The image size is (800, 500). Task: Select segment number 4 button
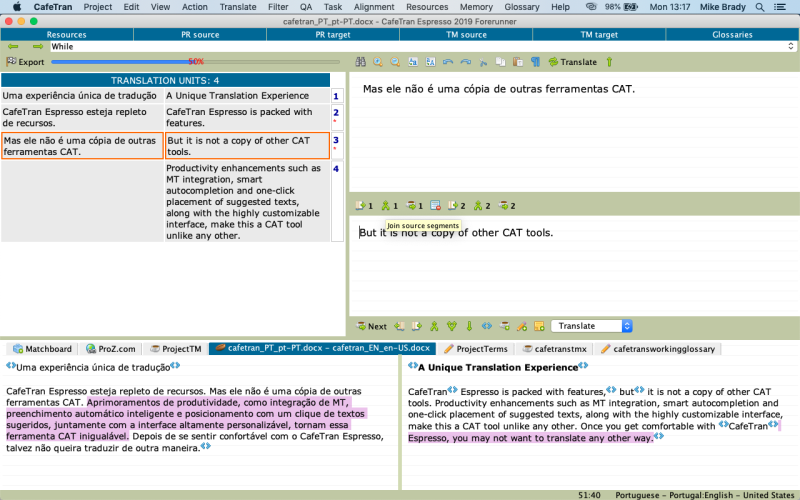click(x=336, y=202)
